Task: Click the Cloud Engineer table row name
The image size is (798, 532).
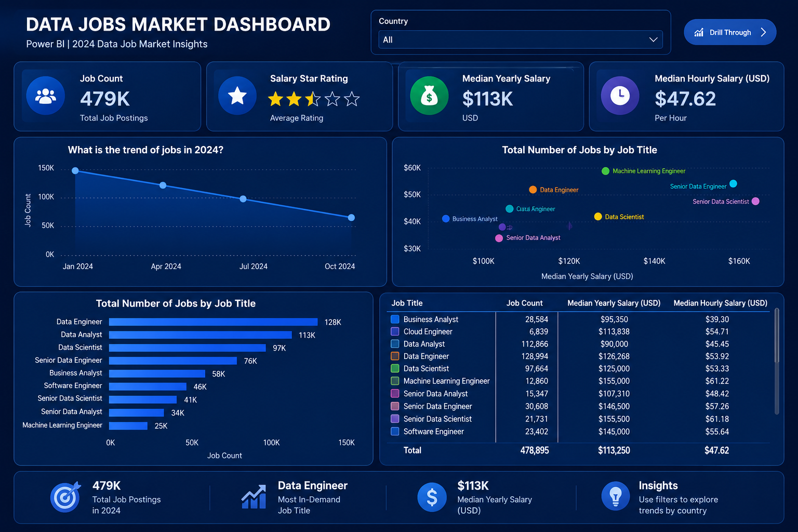Action: (x=428, y=331)
